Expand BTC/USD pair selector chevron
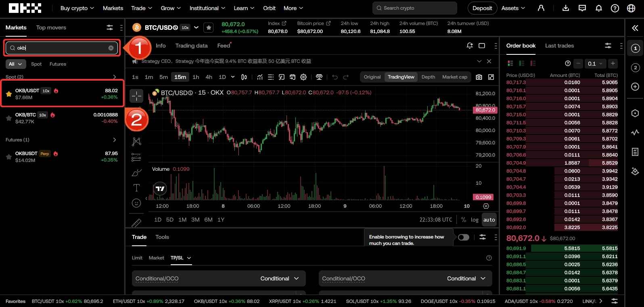Viewport: 644px width, 307px height. point(196,27)
